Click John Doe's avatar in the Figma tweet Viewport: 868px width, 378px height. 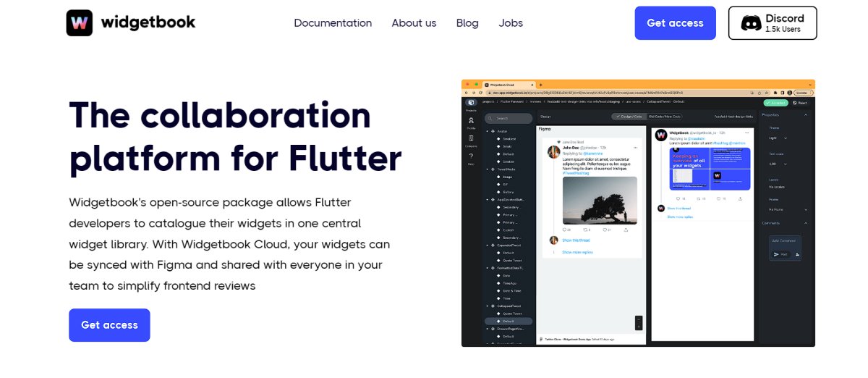pyautogui.click(x=553, y=152)
